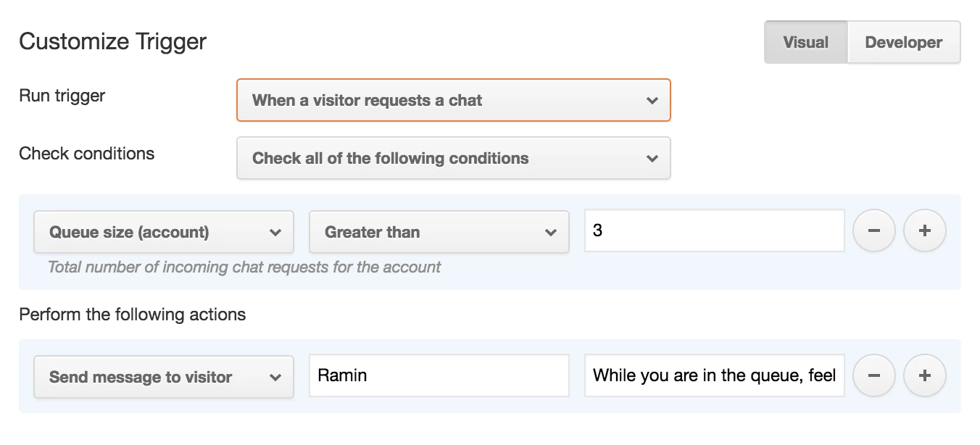Screen dimensions: 980x445
Task: Open the Run trigger dropdown
Action: pos(453,100)
